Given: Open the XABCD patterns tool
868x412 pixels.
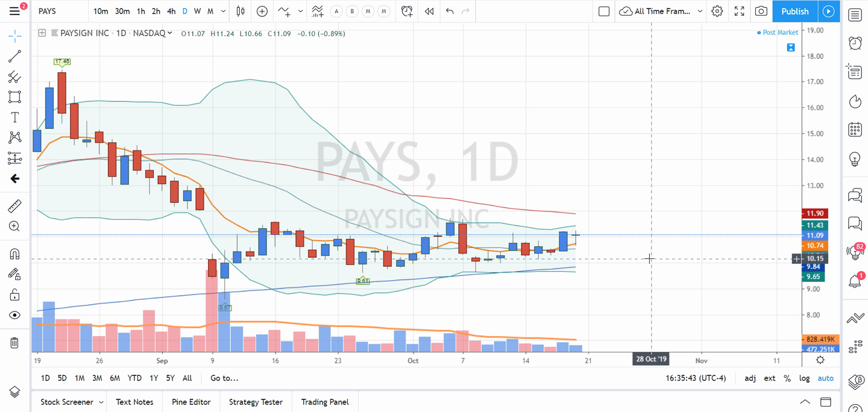Looking at the screenshot, I should coord(14,137).
